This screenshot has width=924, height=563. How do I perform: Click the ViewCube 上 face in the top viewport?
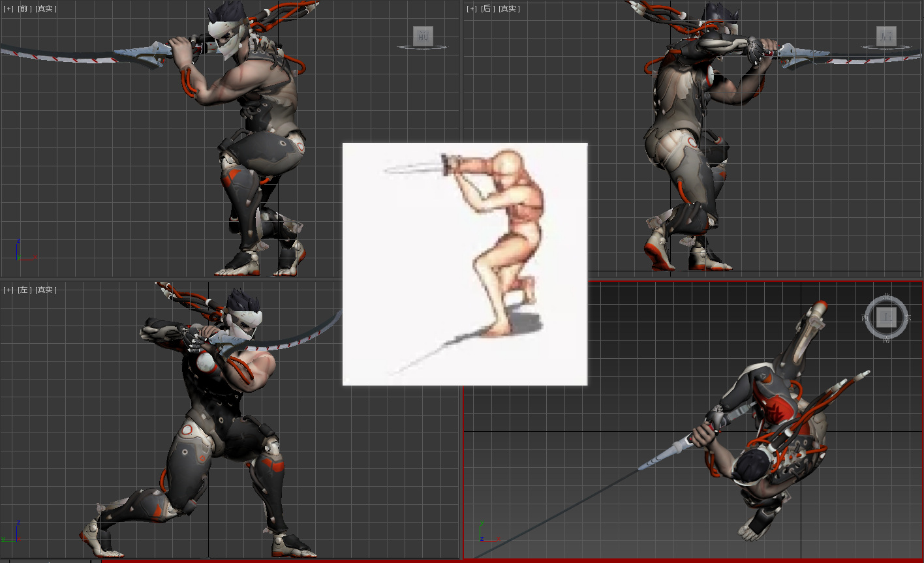pyautogui.click(x=886, y=317)
